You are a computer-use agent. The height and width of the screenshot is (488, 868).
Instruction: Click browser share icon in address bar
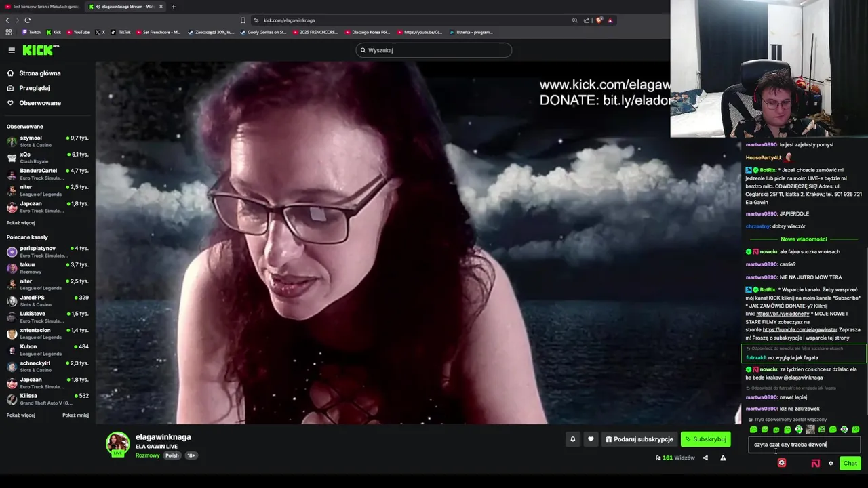tap(587, 20)
